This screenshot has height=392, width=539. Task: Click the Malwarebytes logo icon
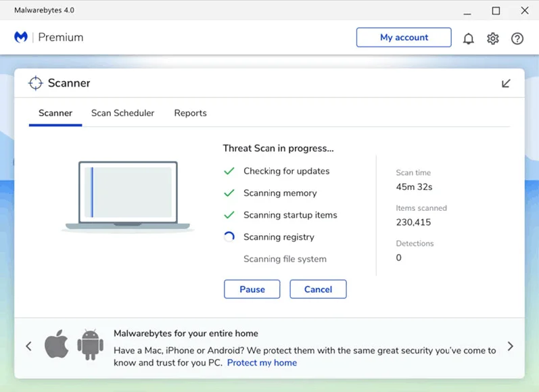coord(21,37)
